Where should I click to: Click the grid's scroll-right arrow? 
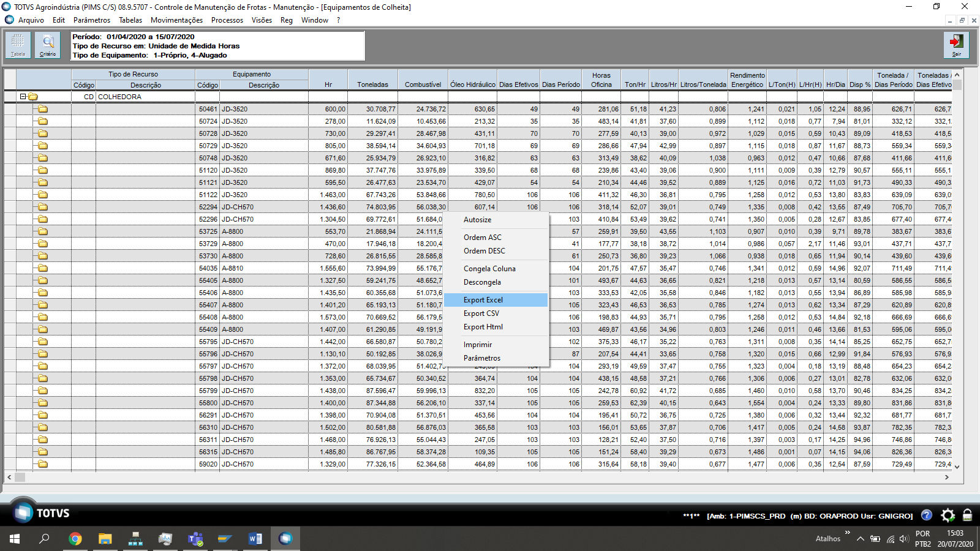pyautogui.click(x=947, y=477)
